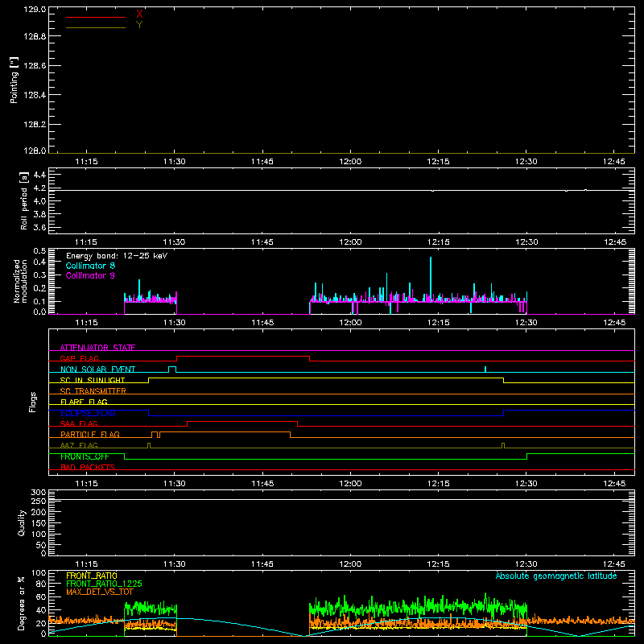This screenshot has width=644, height=644.
Task: Click the olive Y legend line sample
Action: 96,28
